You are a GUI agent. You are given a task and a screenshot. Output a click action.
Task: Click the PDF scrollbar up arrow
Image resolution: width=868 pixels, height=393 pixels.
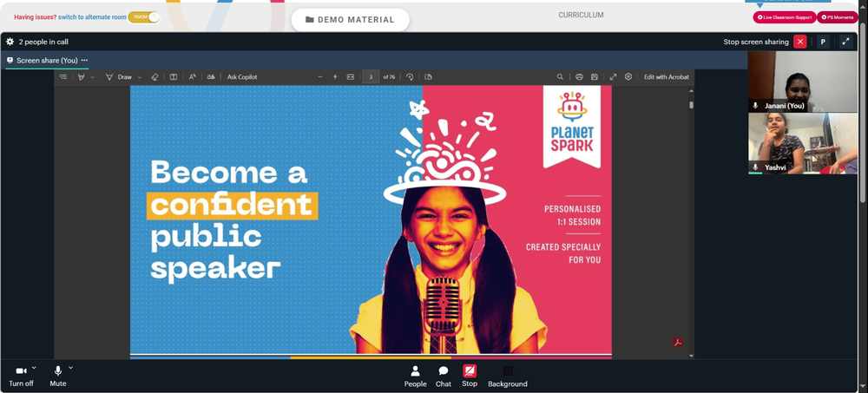click(x=692, y=90)
